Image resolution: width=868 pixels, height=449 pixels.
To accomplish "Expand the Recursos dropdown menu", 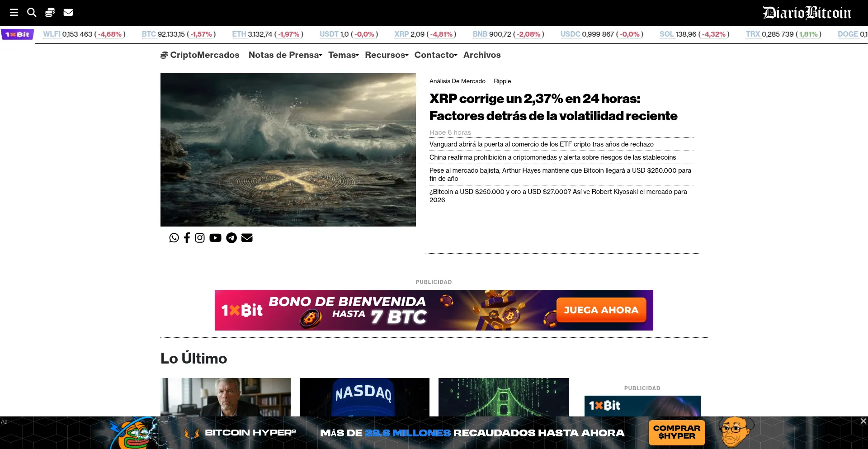I will coord(387,55).
